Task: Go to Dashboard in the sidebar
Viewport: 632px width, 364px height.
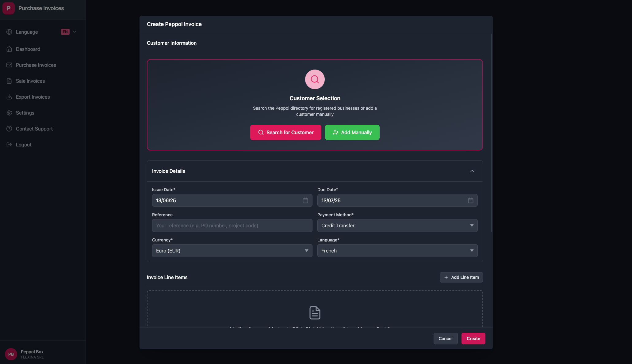Action: click(x=43, y=49)
